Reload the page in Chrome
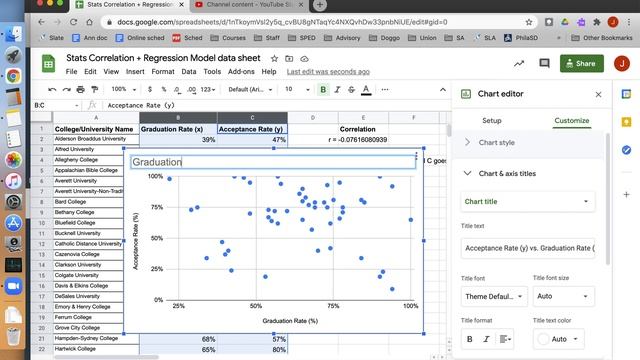640x360 pixels. click(x=73, y=22)
